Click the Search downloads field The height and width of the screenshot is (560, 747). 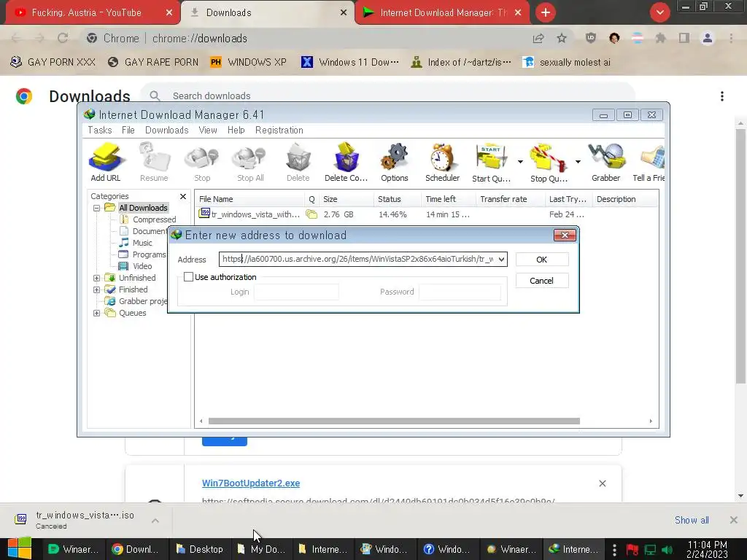[x=387, y=96]
